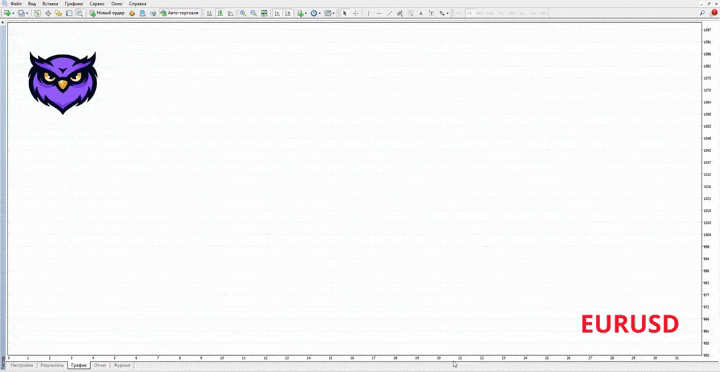Click the tile windows icon
This screenshot has width=720, height=372.
(x=264, y=13)
